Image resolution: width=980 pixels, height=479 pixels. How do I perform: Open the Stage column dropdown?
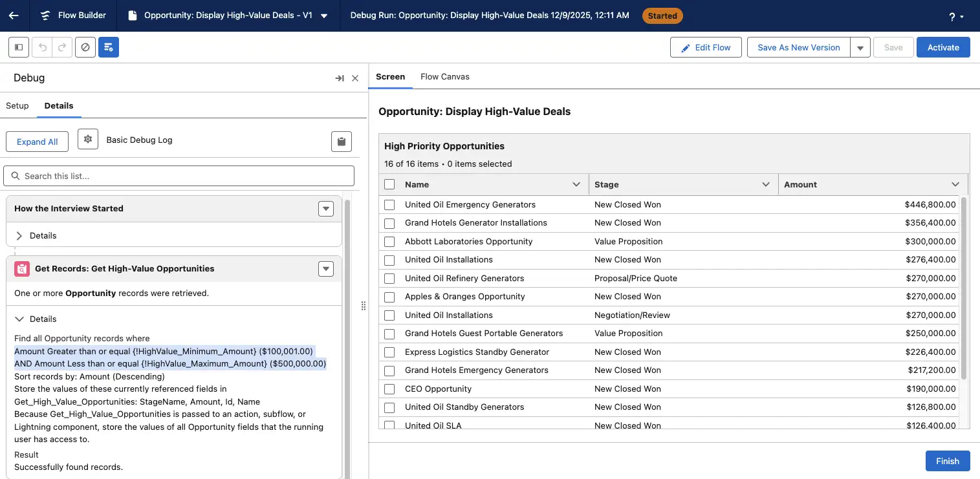[766, 184]
